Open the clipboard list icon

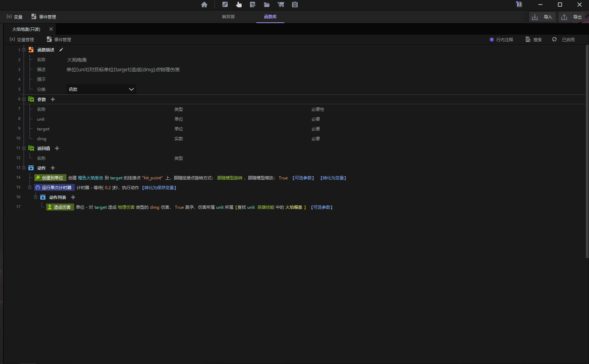click(x=295, y=5)
